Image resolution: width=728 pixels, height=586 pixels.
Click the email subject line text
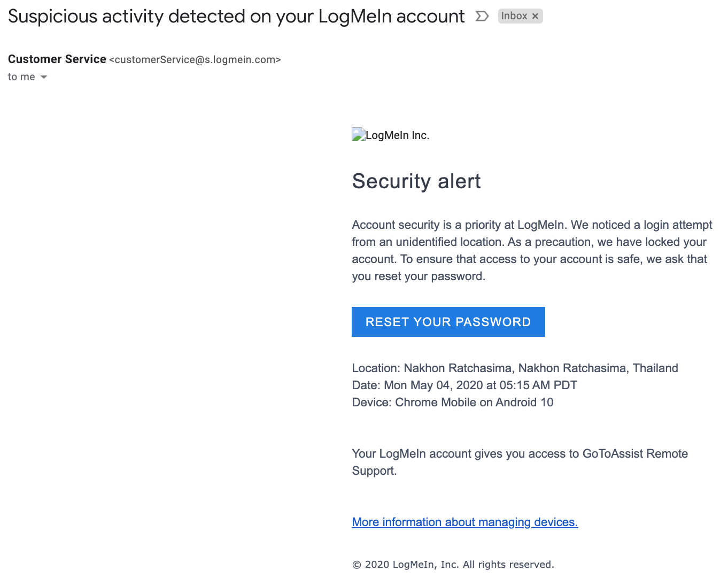pos(236,17)
